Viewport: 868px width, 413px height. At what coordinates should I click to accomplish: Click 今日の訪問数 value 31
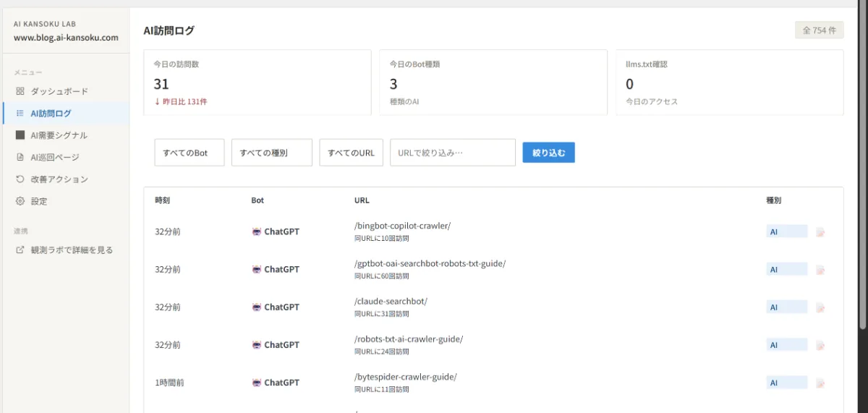click(x=161, y=84)
